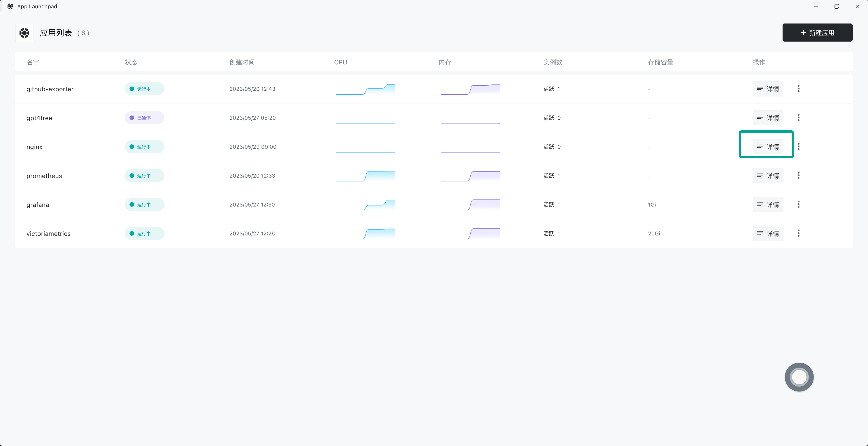Click the 状态 column header
Image resolution: width=868 pixels, height=446 pixels.
131,62
